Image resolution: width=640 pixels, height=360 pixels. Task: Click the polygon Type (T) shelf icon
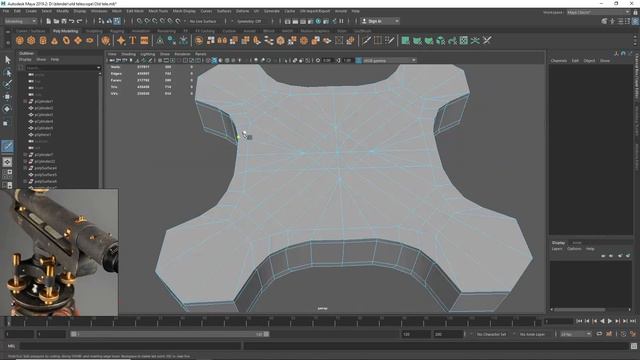133,40
